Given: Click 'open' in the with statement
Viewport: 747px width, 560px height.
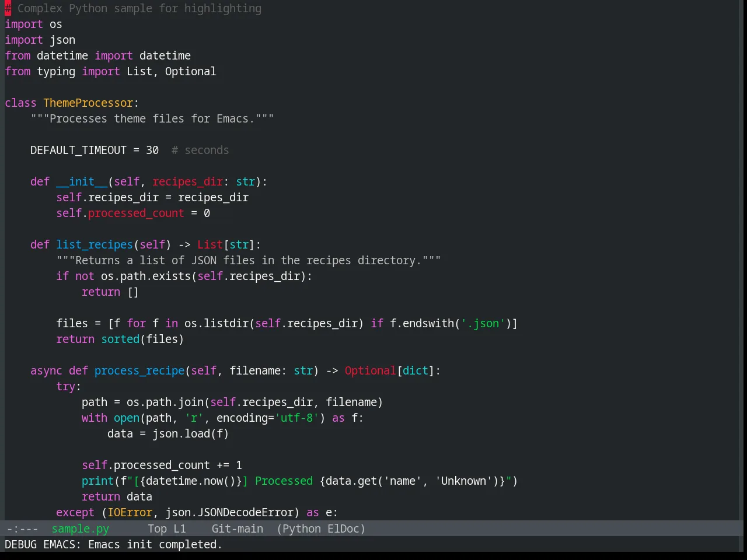Looking at the screenshot, I should (x=127, y=418).
